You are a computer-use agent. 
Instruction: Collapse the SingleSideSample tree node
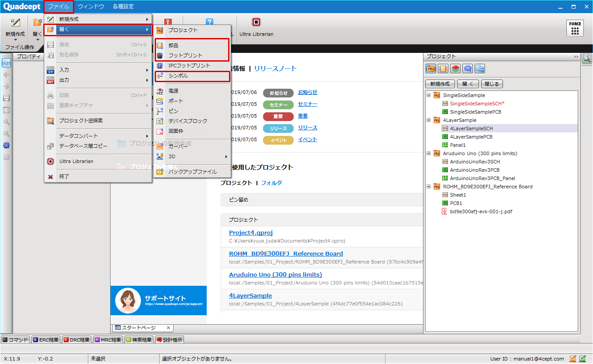click(x=428, y=95)
